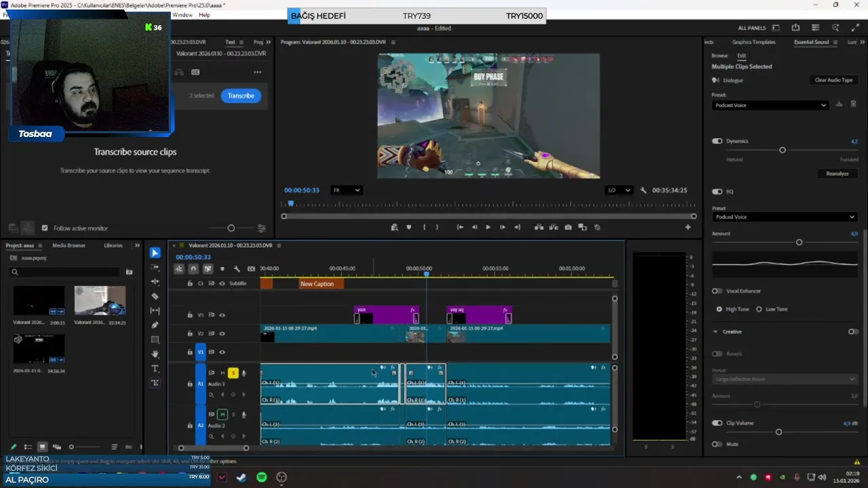
Task: Add a marker in the timeline header
Action: point(222,269)
